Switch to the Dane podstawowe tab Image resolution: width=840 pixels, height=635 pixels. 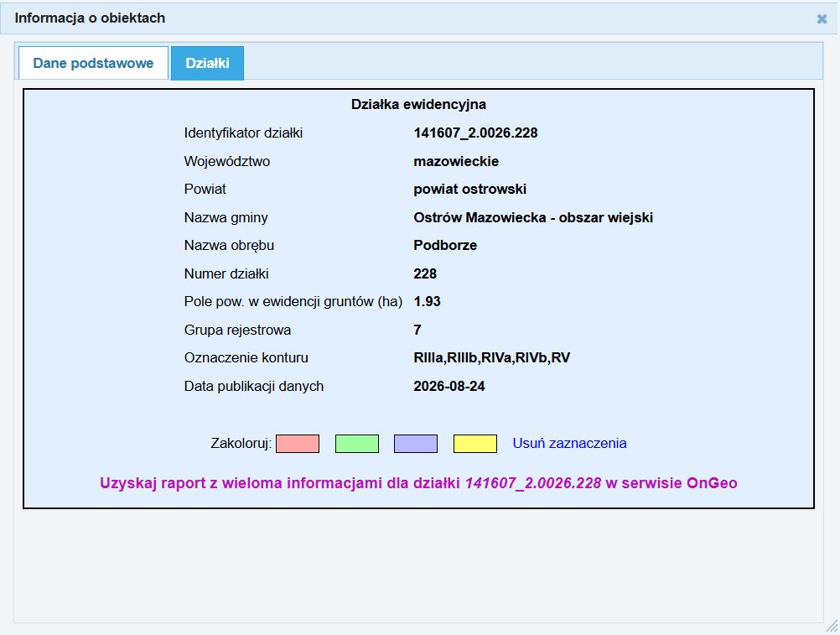[93, 63]
